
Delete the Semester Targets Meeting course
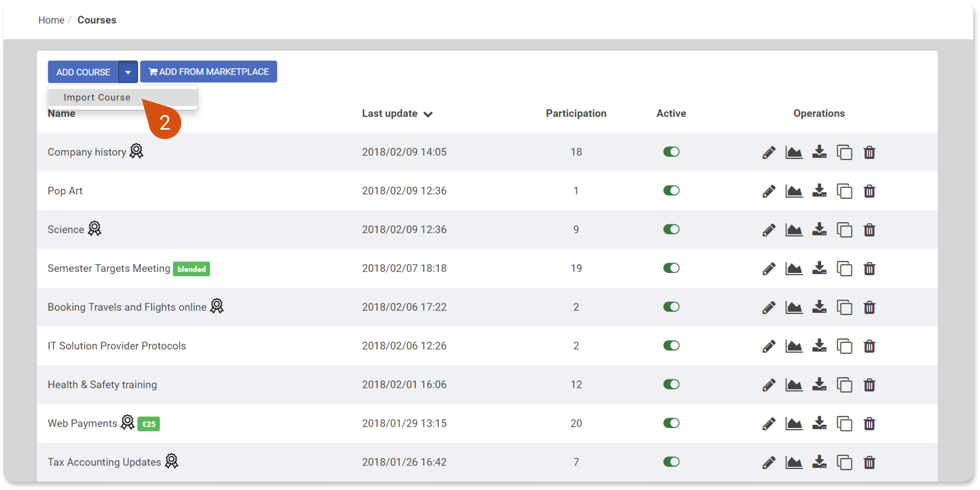[x=870, y=269]
